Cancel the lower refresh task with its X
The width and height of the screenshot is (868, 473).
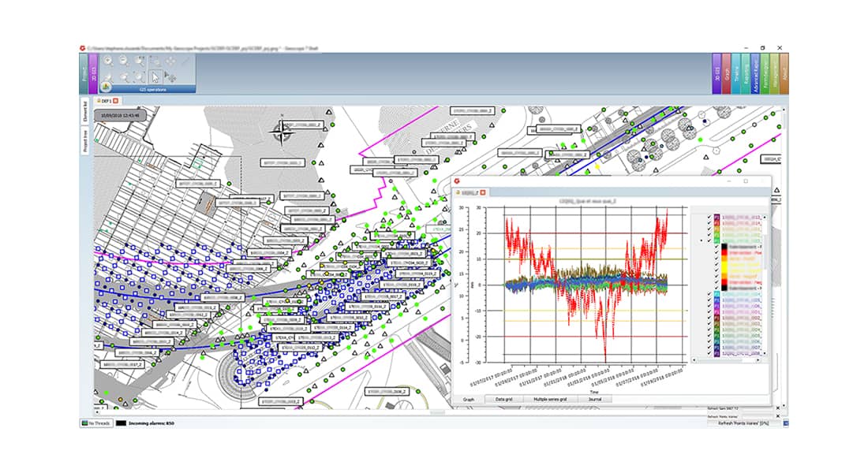(x=778, y=415)
